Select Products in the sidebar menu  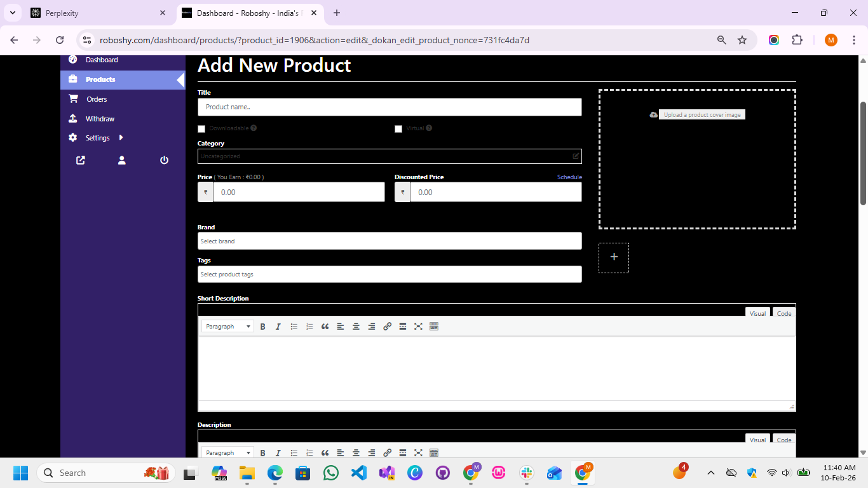point(100,79)
